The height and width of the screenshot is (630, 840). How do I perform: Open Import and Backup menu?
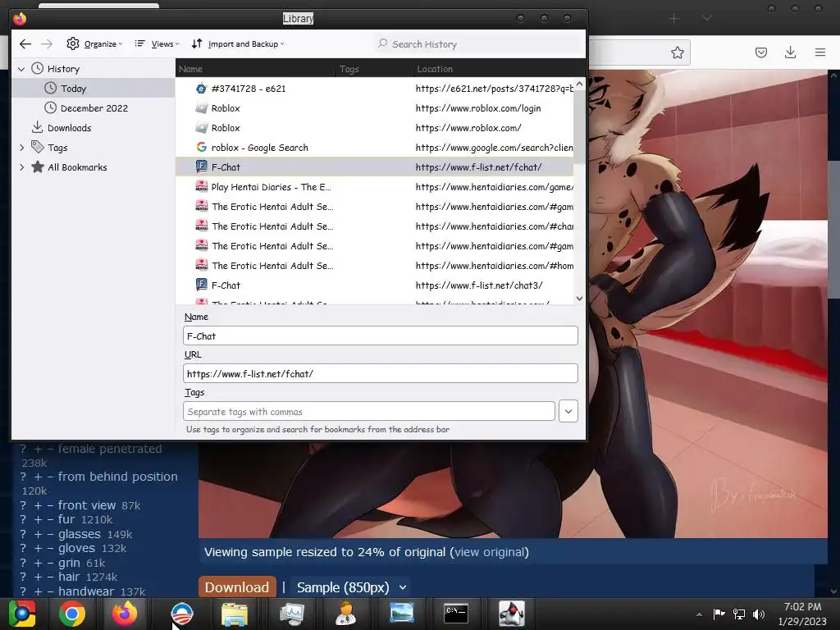pos(239,44)
